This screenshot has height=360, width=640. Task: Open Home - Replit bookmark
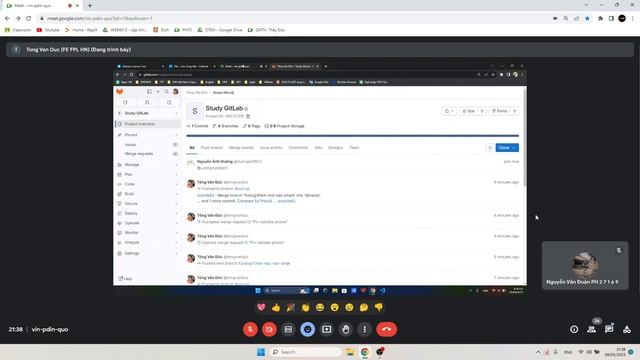[81, 30]
